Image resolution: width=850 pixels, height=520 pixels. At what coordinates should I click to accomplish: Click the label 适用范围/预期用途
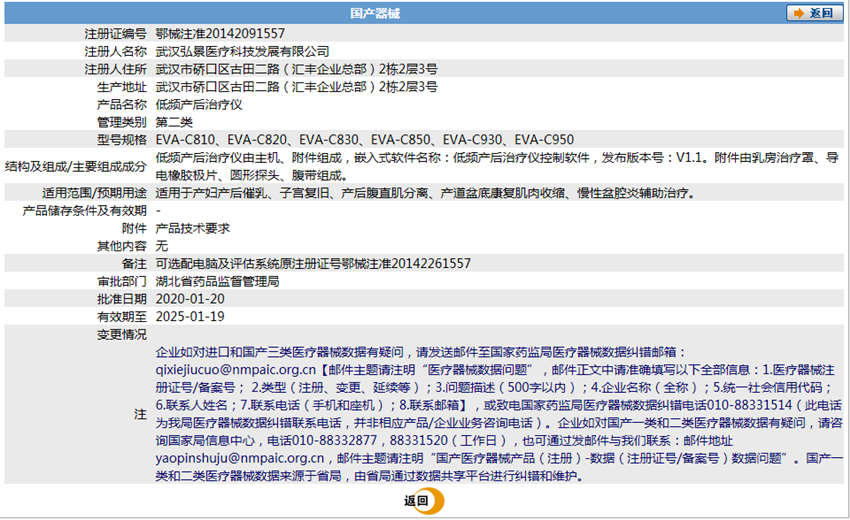pos(94,193)
